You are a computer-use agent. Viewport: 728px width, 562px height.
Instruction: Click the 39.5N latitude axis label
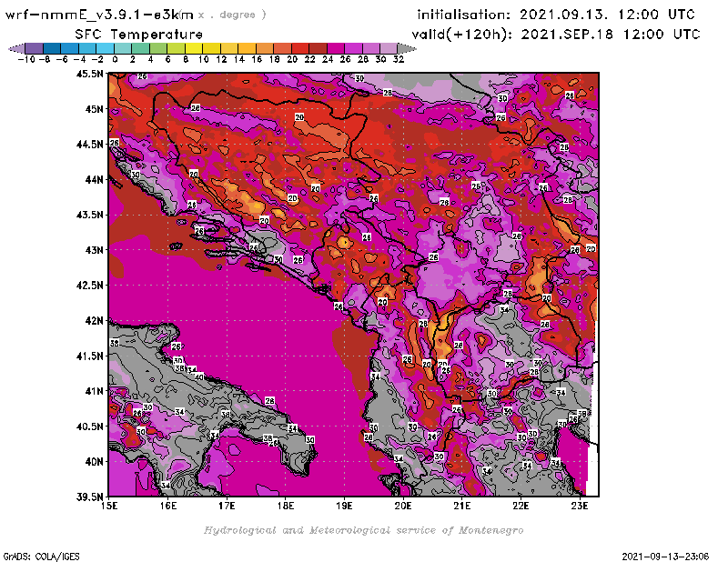89,497
